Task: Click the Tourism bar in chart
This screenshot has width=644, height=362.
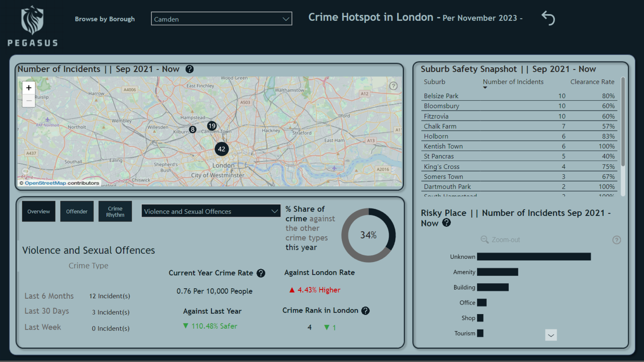Action: point(480,333)
